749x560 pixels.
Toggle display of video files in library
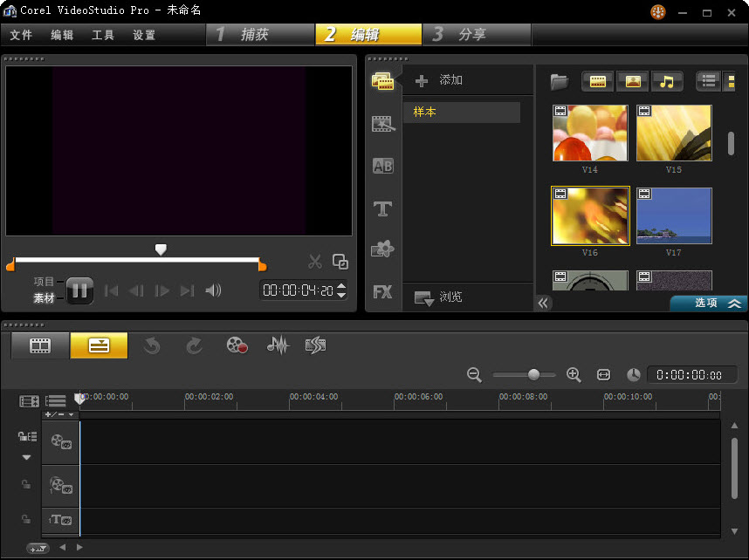(598, 80)
